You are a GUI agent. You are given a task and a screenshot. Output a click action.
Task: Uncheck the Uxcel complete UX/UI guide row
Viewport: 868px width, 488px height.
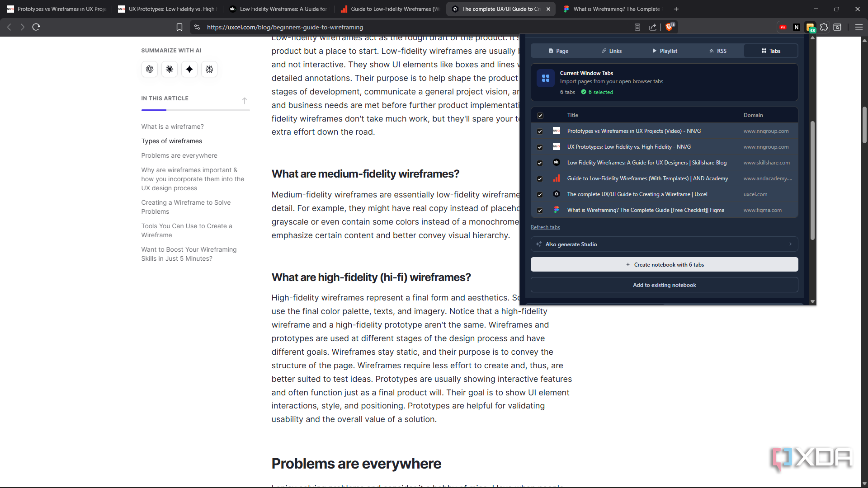[540, 195]
